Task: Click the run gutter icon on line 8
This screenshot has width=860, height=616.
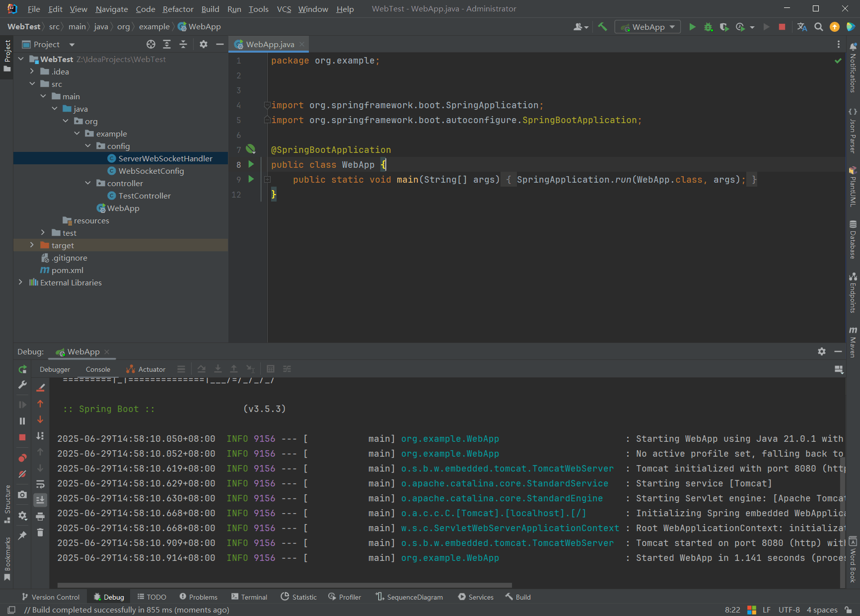Action: [251, 164]
